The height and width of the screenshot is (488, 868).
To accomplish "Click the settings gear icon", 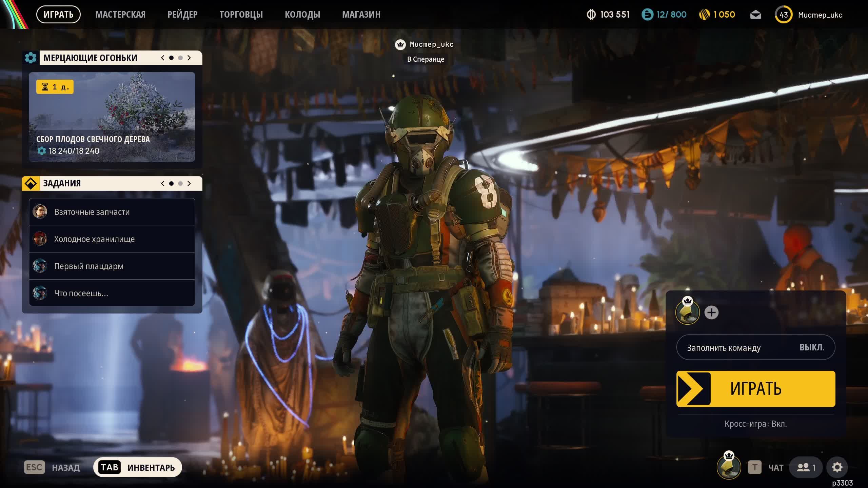I will tap(837, 467).
